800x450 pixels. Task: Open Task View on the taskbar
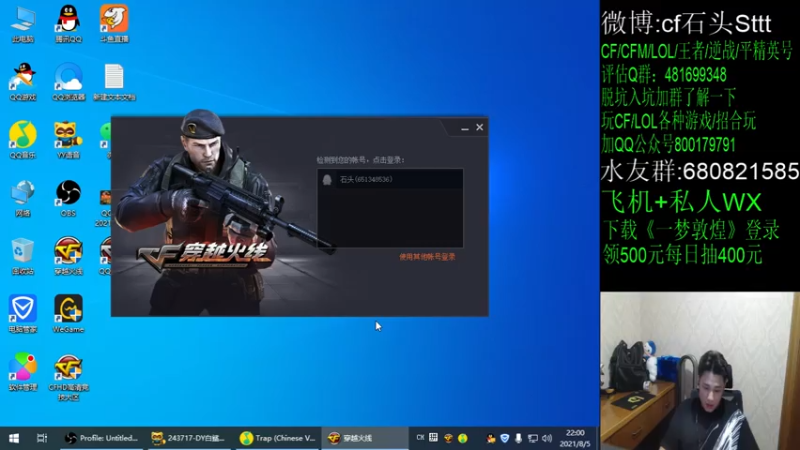pyautogui.click(x=42, y=438)
